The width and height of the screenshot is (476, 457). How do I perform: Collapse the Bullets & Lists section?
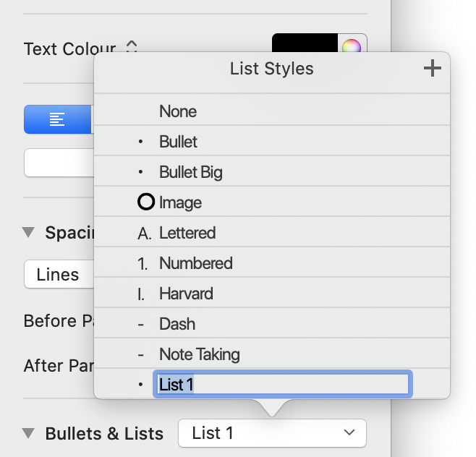(29, 434)
